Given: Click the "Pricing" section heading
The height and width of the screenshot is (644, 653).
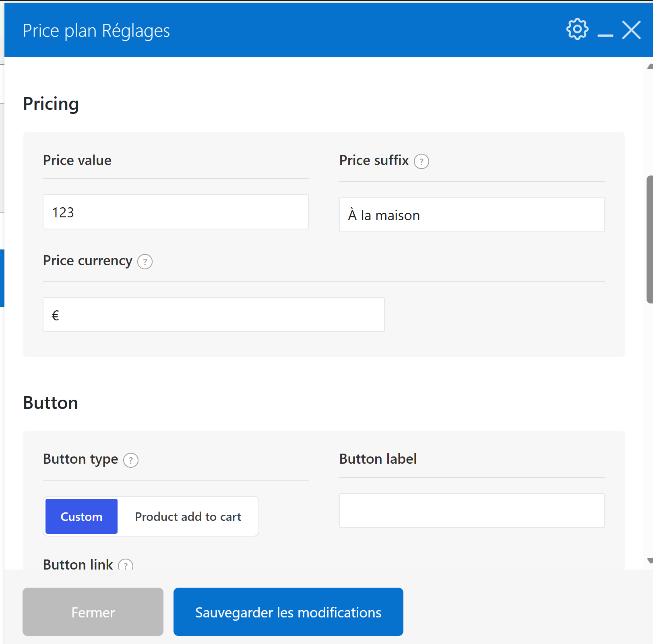Looking at the screenshot, I should pyautogui.click(x=51, y=104).
